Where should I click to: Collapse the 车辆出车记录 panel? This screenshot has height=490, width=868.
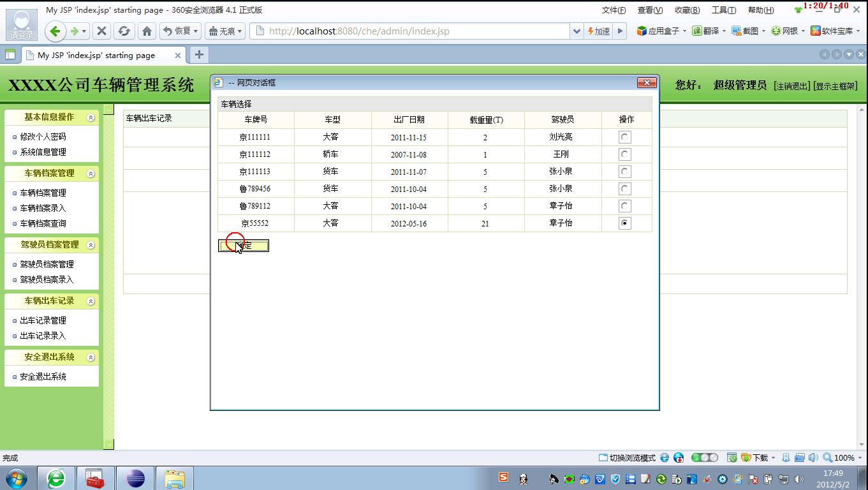91,301
